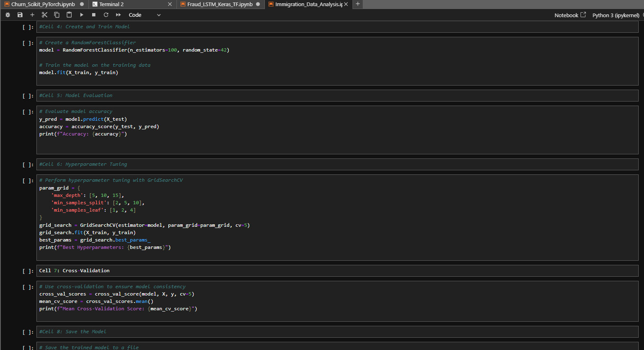Click the GridSearchCV tuning comment line
Screen dimensions: 644x350
[111, 180]
